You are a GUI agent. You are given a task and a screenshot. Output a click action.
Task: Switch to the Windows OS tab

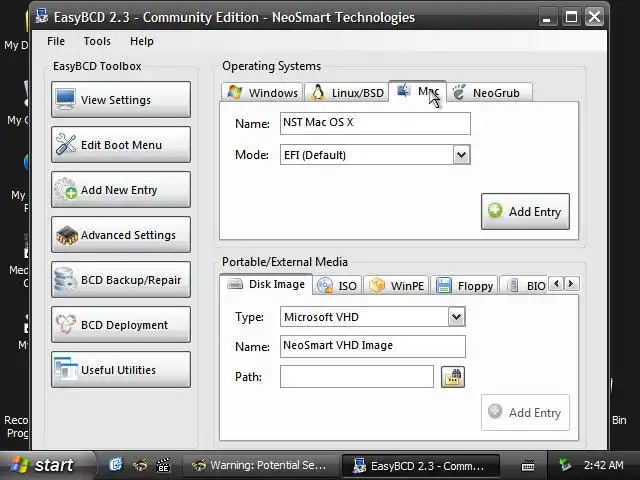pos(262,93)
